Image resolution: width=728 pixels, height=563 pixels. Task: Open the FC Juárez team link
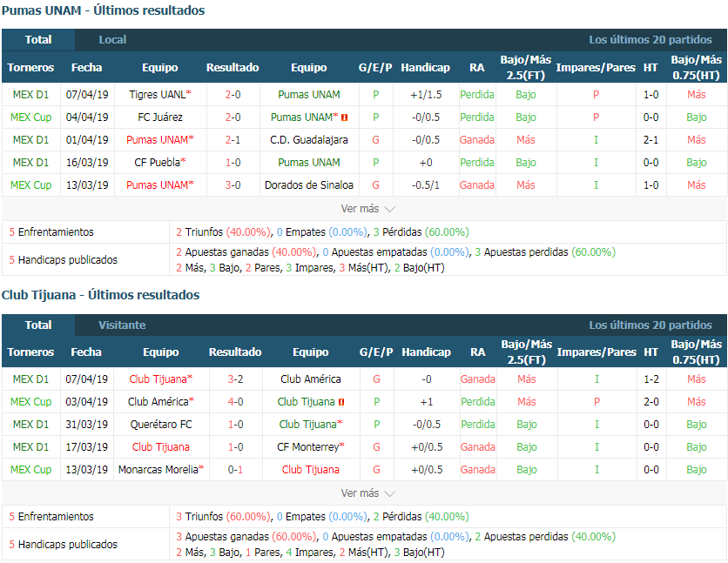pyautogui.click(x=160, y=117)
